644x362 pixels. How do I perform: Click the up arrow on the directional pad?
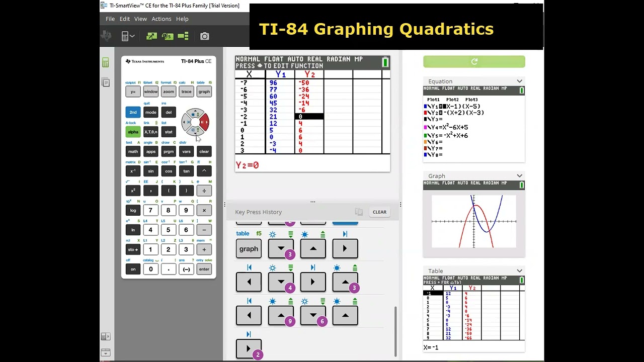click(195, 113)
